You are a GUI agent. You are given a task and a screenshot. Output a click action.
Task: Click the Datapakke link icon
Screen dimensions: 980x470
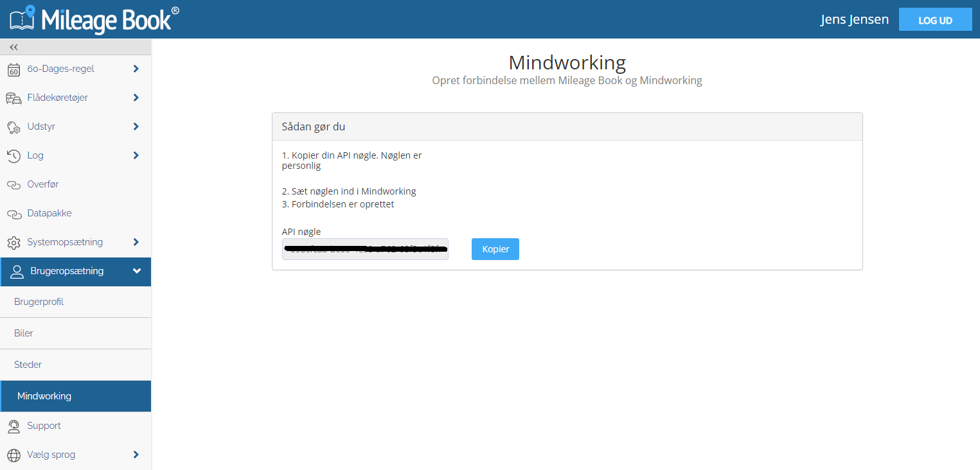13,213
